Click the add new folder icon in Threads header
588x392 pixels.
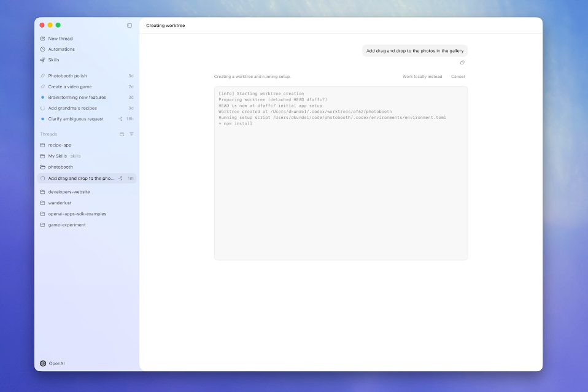tap(122, 134)
